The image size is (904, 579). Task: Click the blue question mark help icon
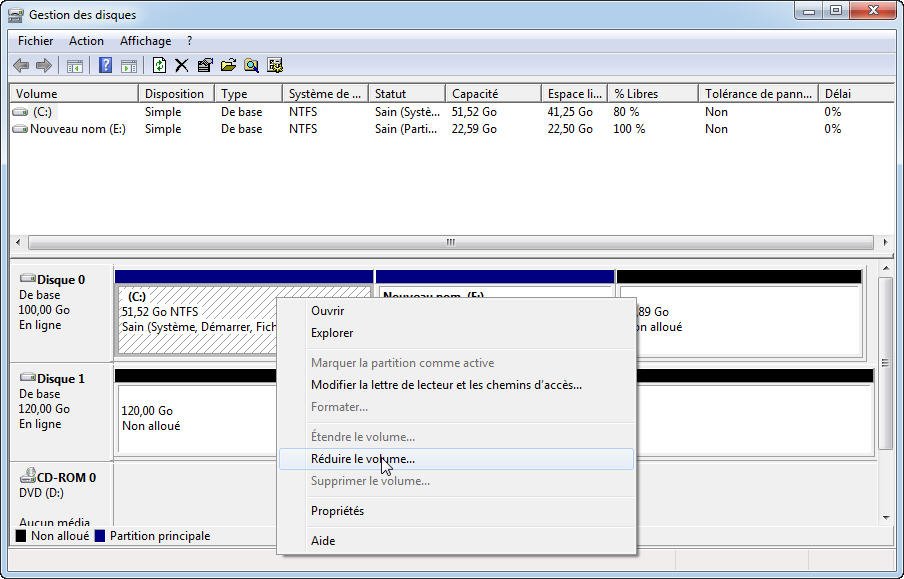point(105,66)
